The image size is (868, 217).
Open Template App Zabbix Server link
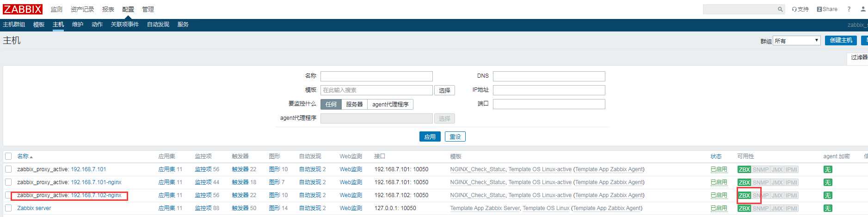pos(485,208)
